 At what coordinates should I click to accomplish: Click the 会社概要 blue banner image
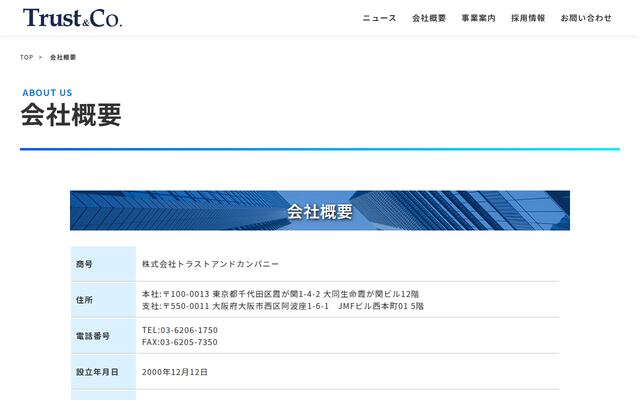tap(320, 210)
